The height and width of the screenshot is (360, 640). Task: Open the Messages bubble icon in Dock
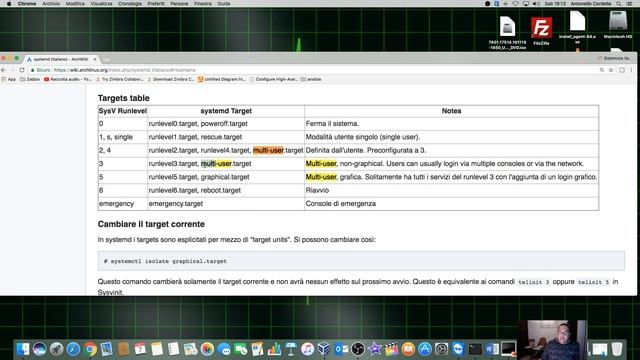coord(224,349)
